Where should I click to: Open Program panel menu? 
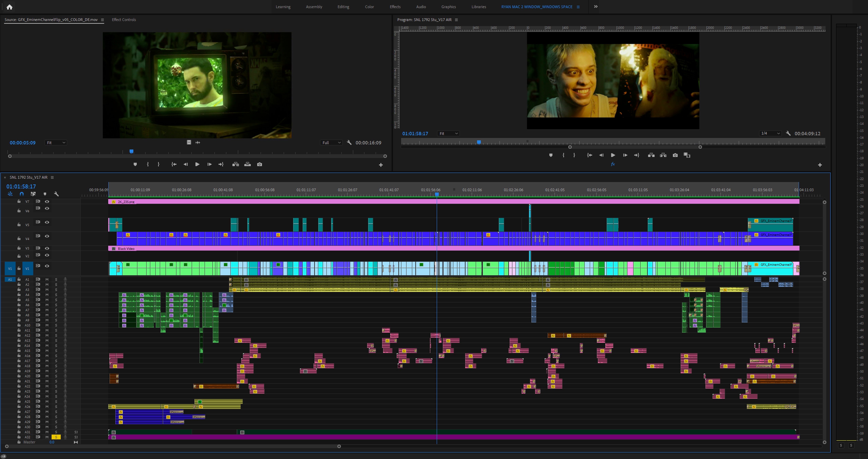tap(456, 20)
